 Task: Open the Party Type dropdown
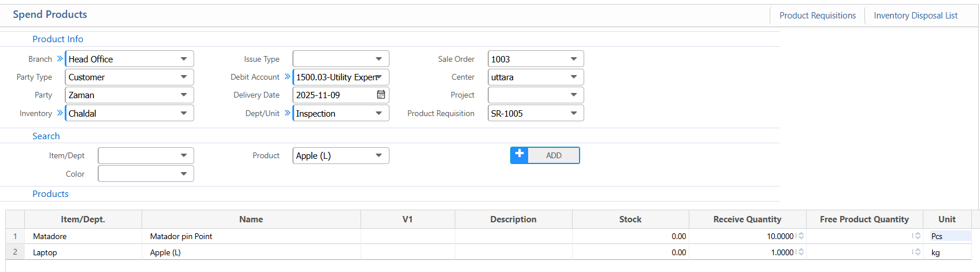point(183,77)
